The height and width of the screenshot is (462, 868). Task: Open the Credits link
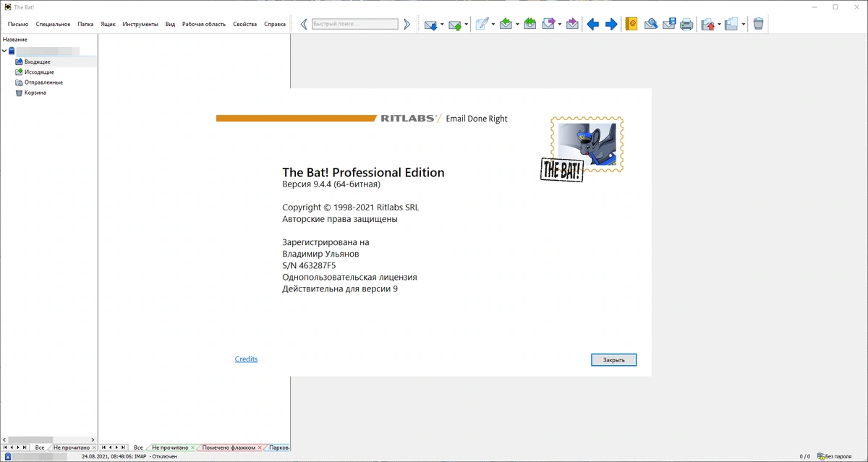pos(246,359)
